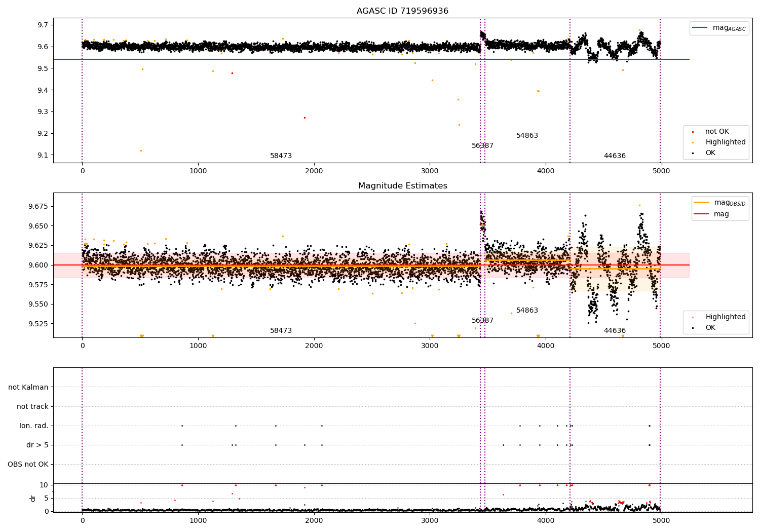
Task: Click the 'not track' axis label
Action: point(32,407)
